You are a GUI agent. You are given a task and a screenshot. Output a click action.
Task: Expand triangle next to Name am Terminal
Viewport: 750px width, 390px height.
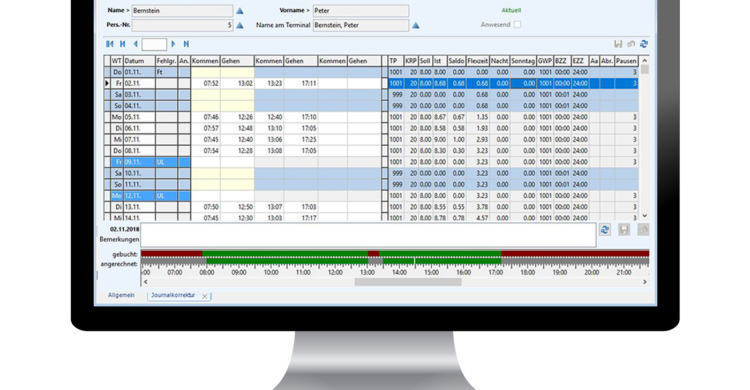point(416,25)
